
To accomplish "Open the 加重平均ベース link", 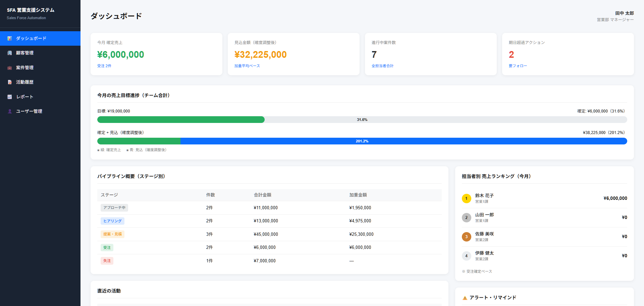I will (x=247, y=66).
